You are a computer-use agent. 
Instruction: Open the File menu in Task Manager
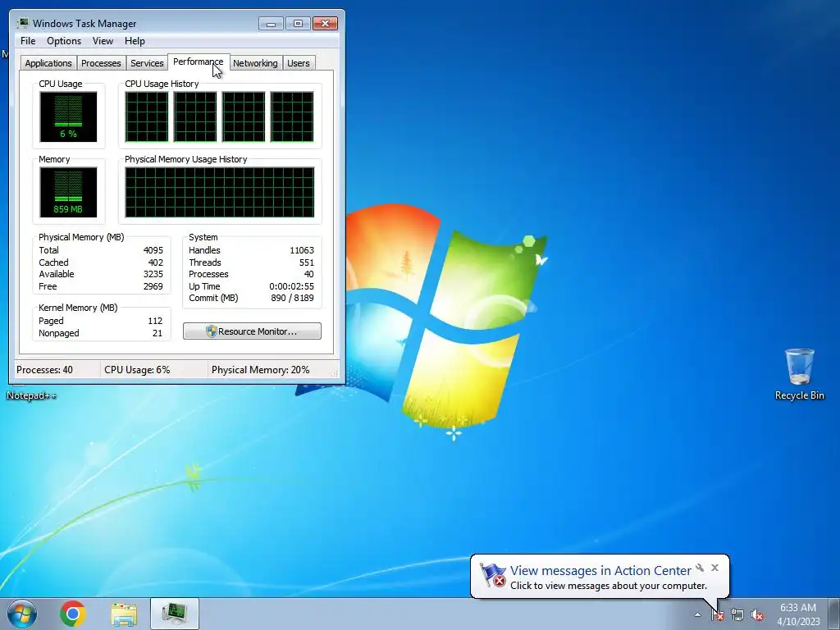[28, 41]
